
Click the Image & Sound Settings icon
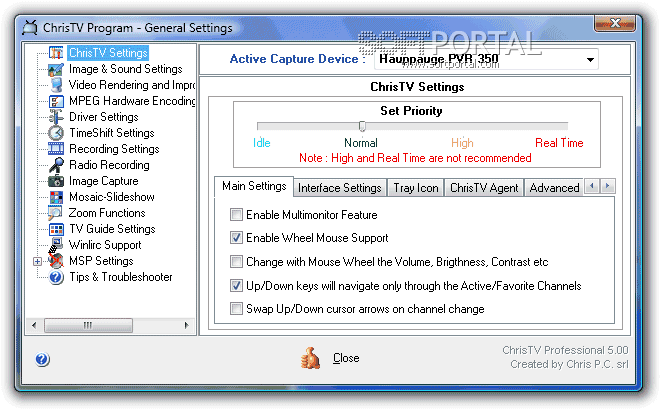(x=56, y=69)
